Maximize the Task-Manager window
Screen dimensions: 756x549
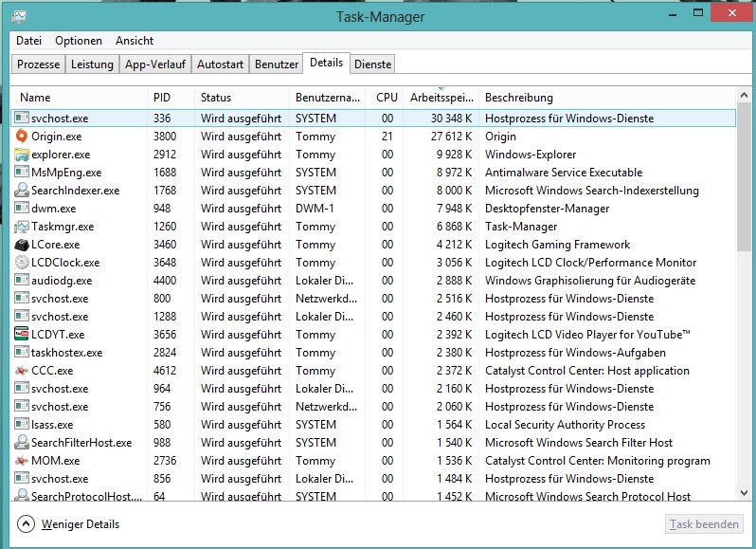point(697,13)
